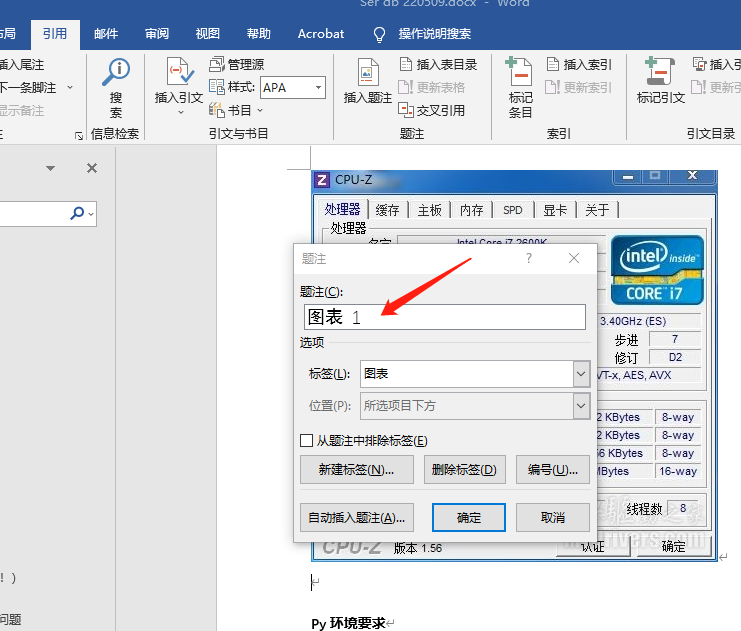Switch to the 视图 ribbon tab
The image size is (741, 631).
click(x=207, y=34)
